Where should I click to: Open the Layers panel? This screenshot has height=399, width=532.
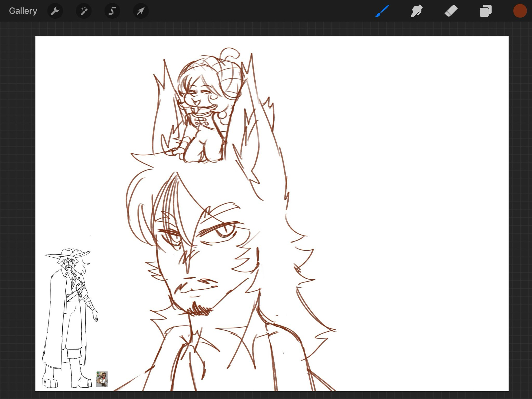[485, 11]
